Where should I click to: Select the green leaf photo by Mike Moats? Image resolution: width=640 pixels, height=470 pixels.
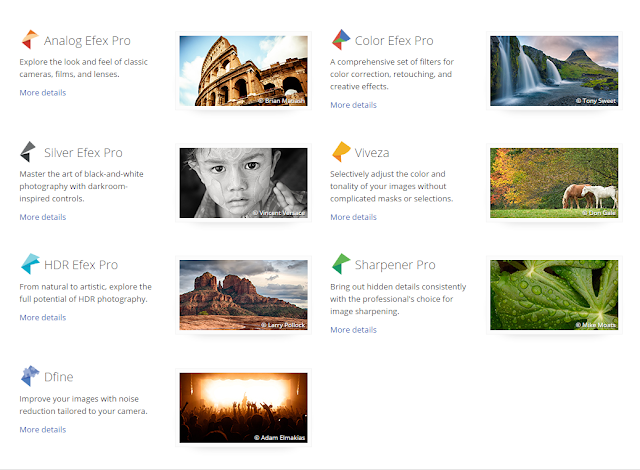click(554, 295)
